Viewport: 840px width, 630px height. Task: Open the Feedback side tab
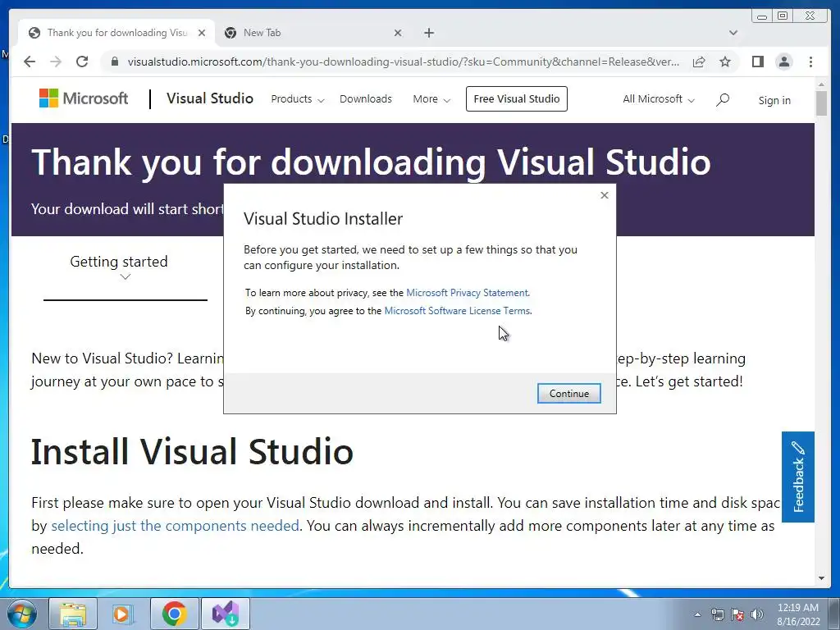click(797, 477)
